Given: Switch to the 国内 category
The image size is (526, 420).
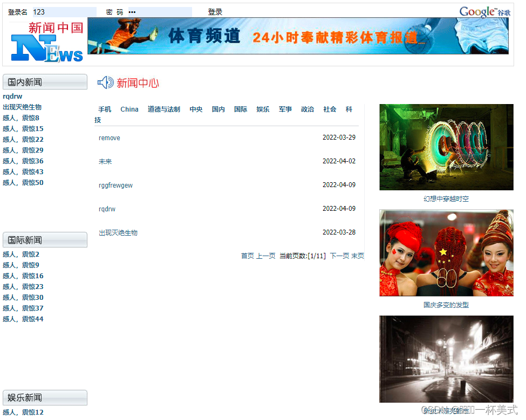Looking at the screenshot, I should pos(218,109).
